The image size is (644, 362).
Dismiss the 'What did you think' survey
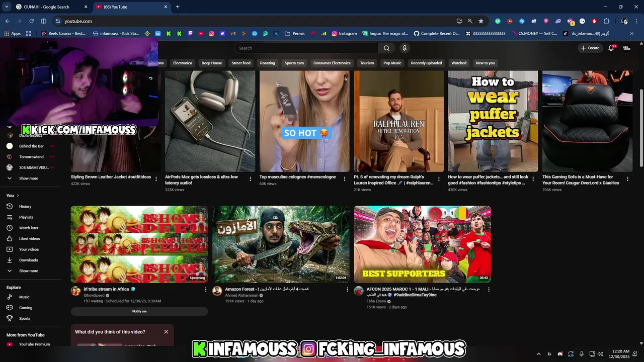pos(166,332)
